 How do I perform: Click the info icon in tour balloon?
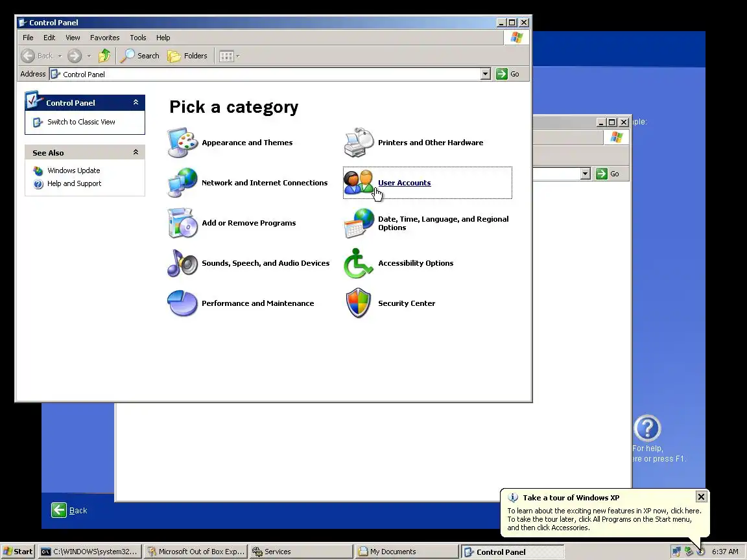tap(513, 498)
